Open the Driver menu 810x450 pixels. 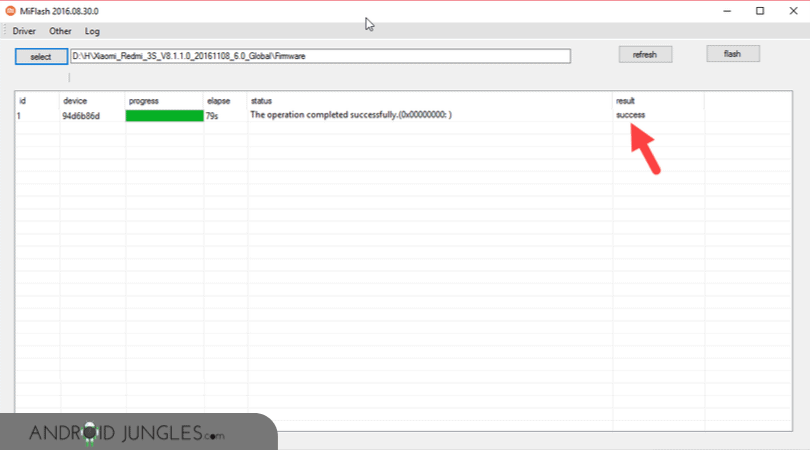[24, 31]
